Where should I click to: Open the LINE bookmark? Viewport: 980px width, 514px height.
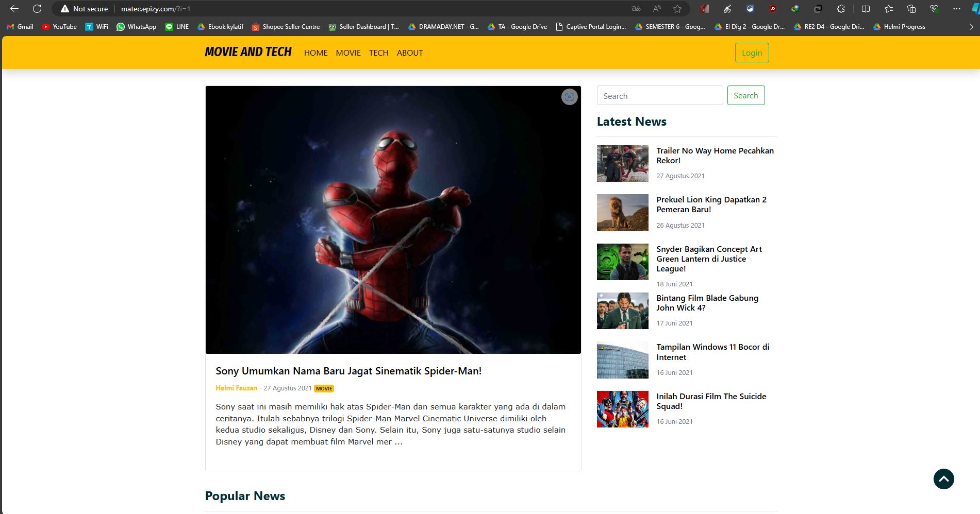177,27
